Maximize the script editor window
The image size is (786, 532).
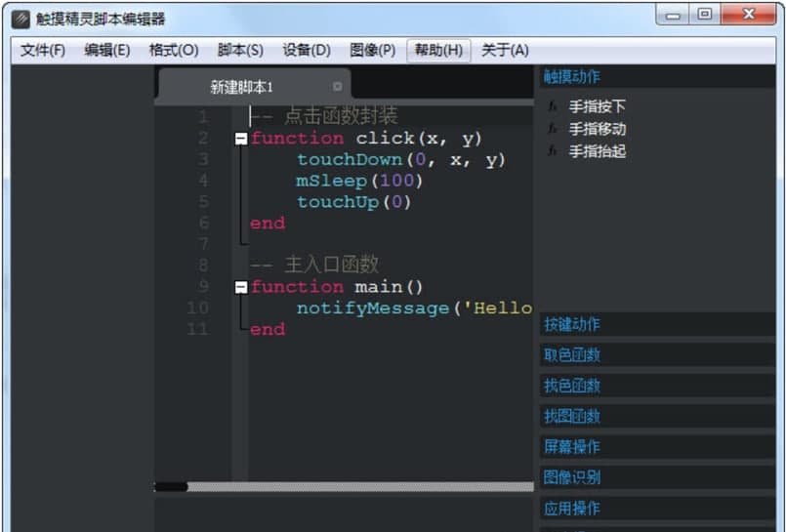tap(705, 16)
